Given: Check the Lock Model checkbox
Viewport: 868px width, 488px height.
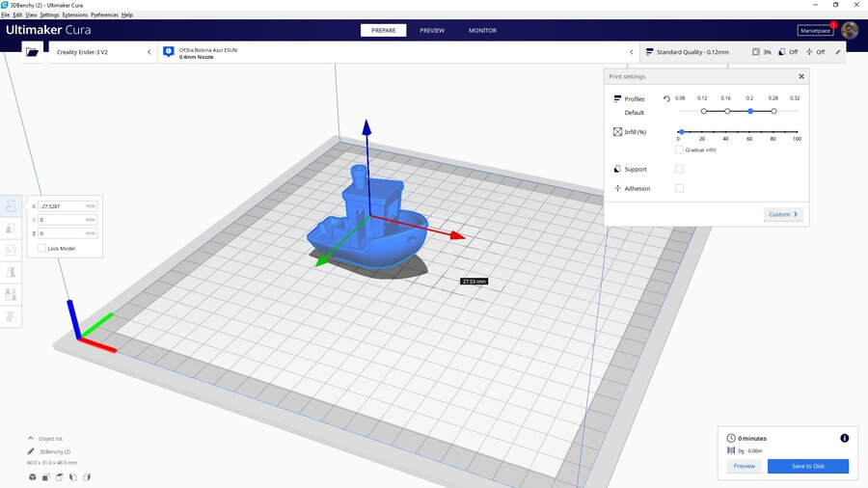Looking at the screenshot, I should click(41, 249).
